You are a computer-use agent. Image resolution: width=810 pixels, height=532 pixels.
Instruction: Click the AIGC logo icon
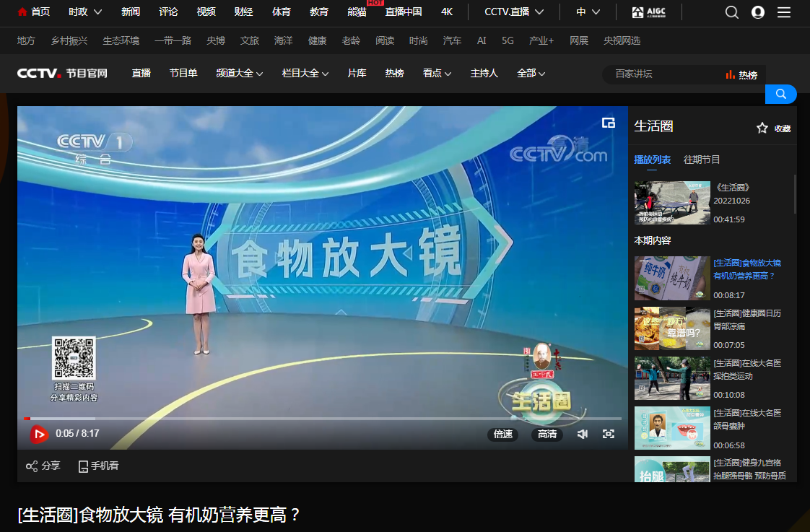(x=649, y=12)
